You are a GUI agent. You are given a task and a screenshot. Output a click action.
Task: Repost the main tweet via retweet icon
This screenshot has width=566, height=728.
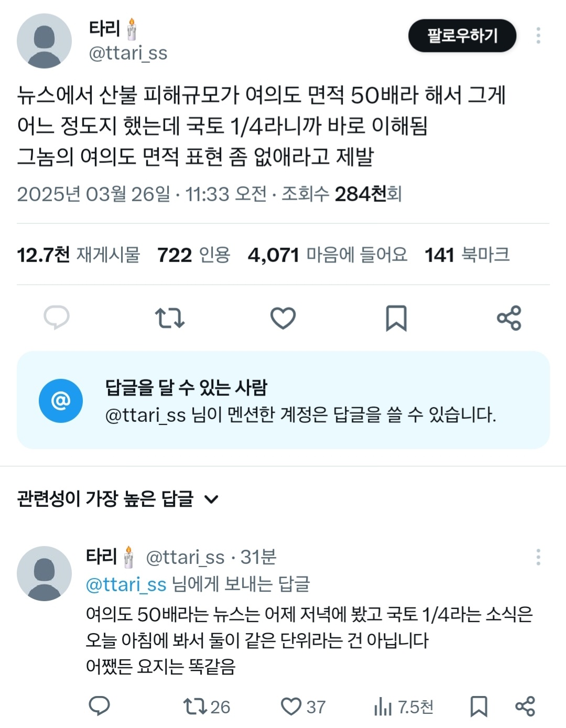tap(170, 318)
